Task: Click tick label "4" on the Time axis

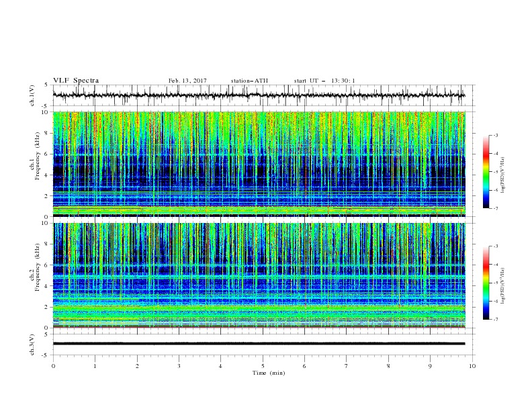Action: point(220,366)
